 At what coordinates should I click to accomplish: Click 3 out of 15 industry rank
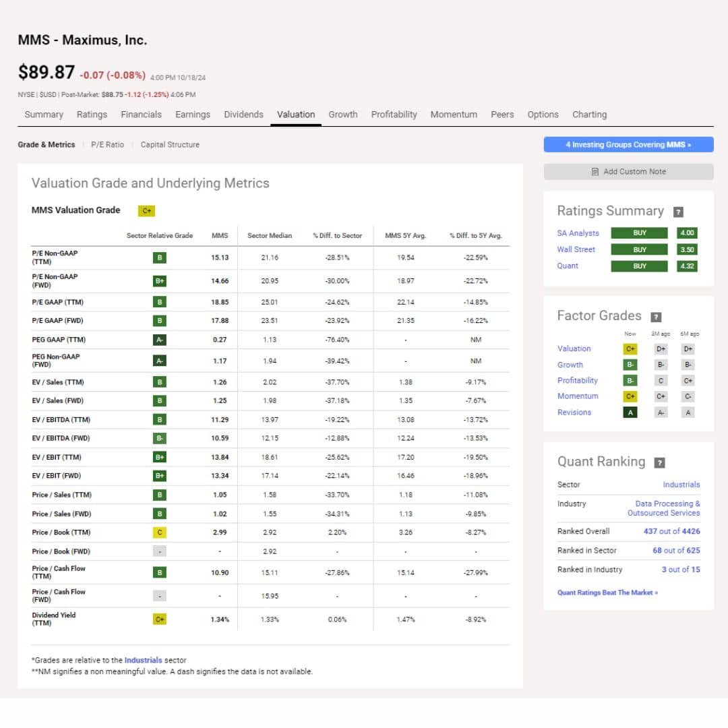[681, 570]
